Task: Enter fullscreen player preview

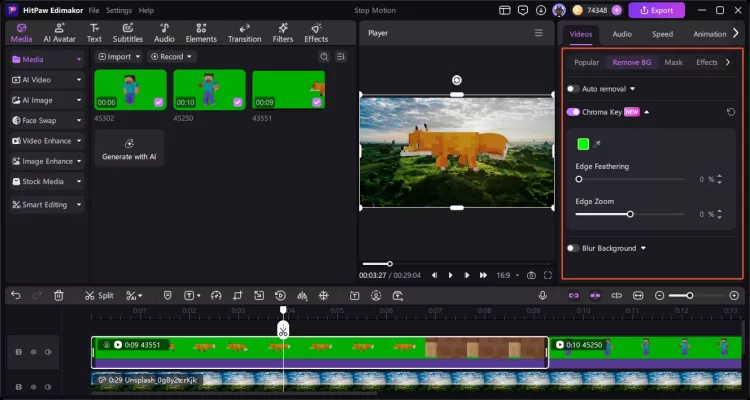Action: 548,275
